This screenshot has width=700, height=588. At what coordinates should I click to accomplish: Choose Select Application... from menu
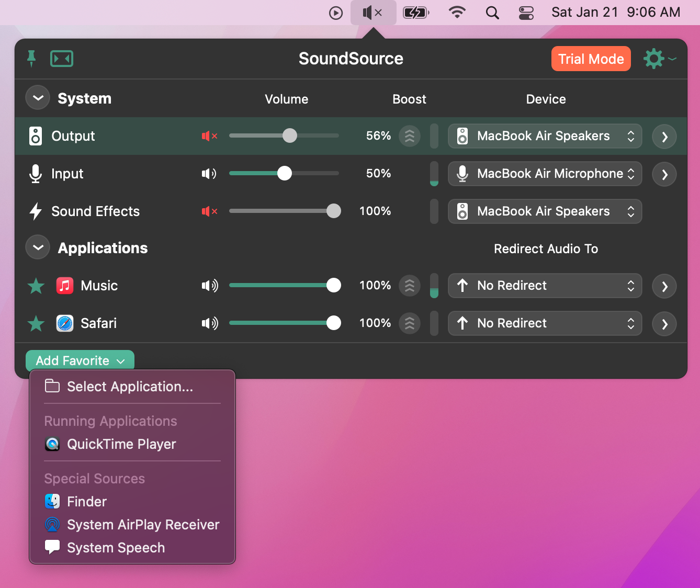132,387
